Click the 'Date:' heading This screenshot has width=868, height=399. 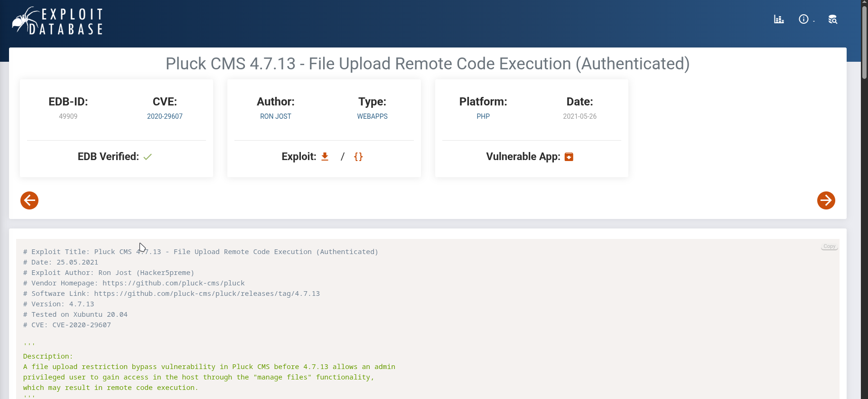coord(580,102)
